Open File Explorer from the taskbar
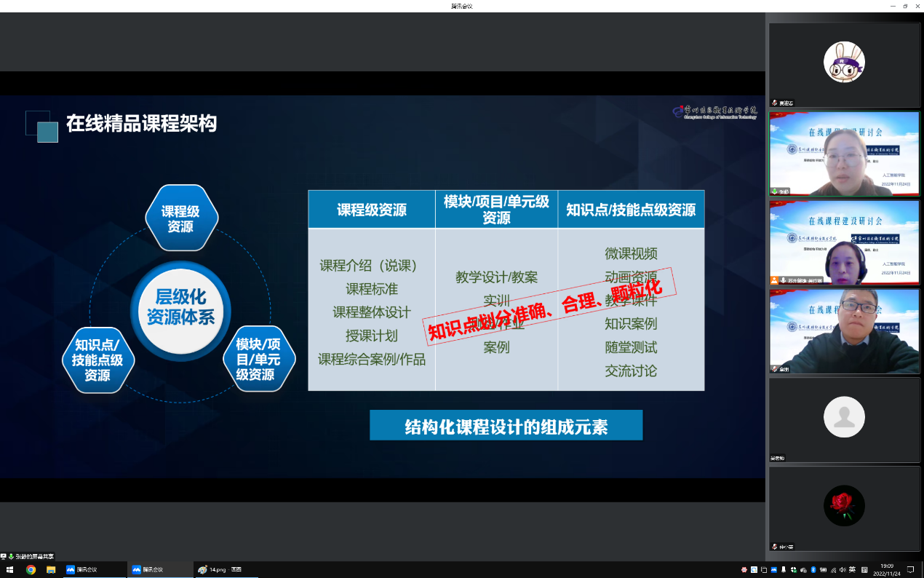Image resolution: width=924 pixels, height=578 pixels. pyautogui.click(x=51, y=569)
